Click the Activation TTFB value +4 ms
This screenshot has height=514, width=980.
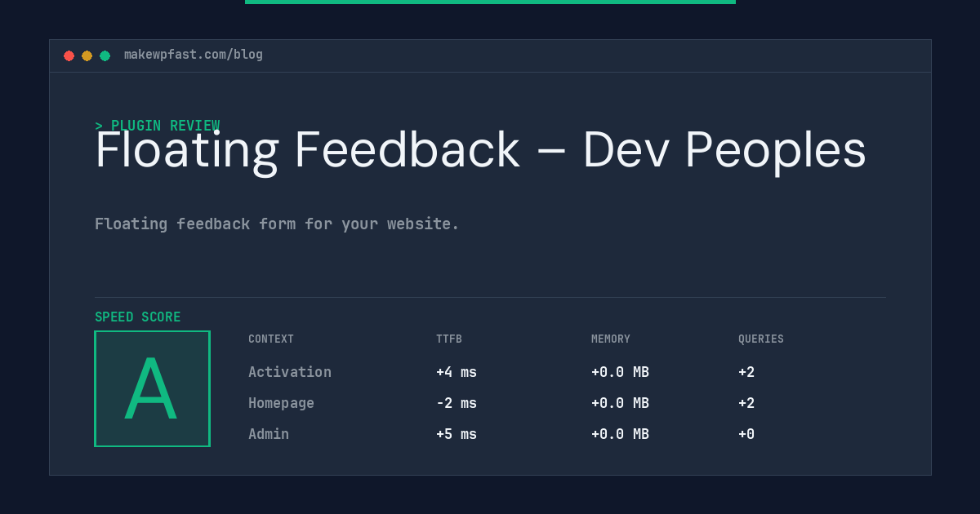(457, 372)
